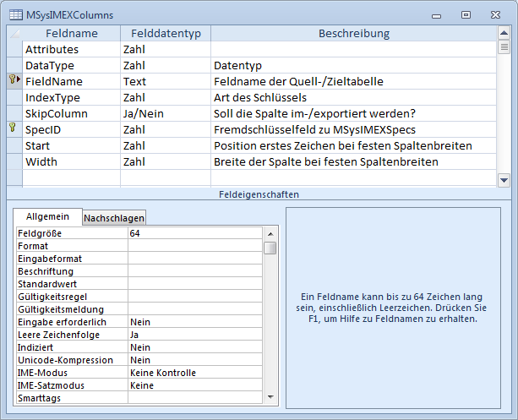The image size is (518, 420).
Task: Switch to the Nachschlagen tab
Action: (114, 217)
